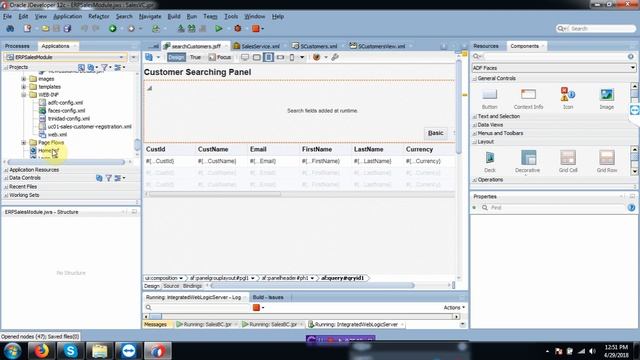Click the filter funnel icon in Projects header
Screen dimensions: 640x360
(104, 67)
